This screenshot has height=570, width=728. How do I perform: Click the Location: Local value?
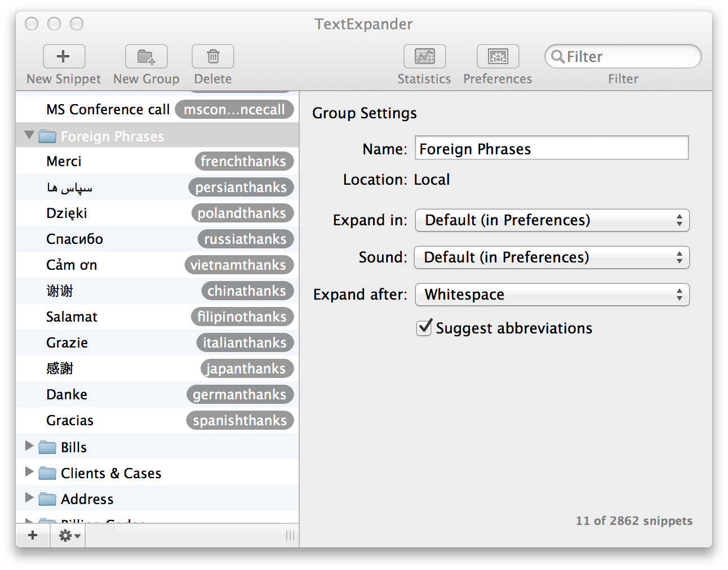click(x=432, y=180)
